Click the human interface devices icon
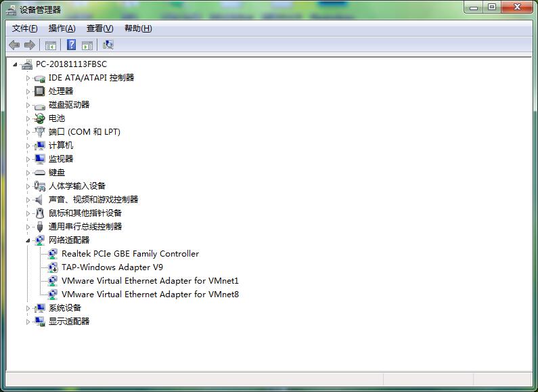Image resolution: width=538 pixels, height=392 pixels. point(40,186)
